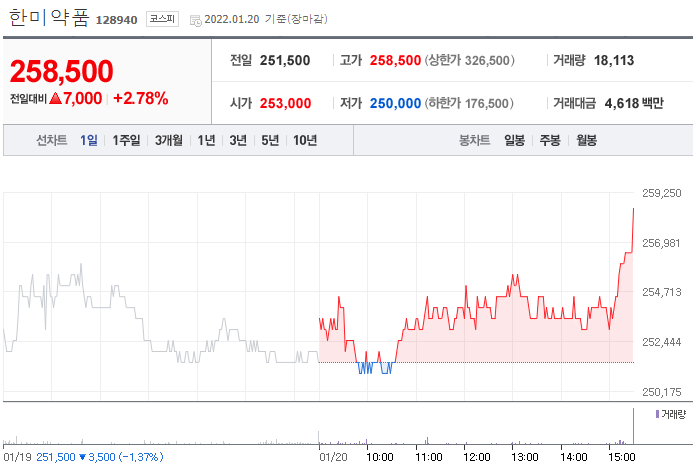Select the 1일 line chart tab
Viewport: 693px width, 473px height.
[x=89, y=140]
